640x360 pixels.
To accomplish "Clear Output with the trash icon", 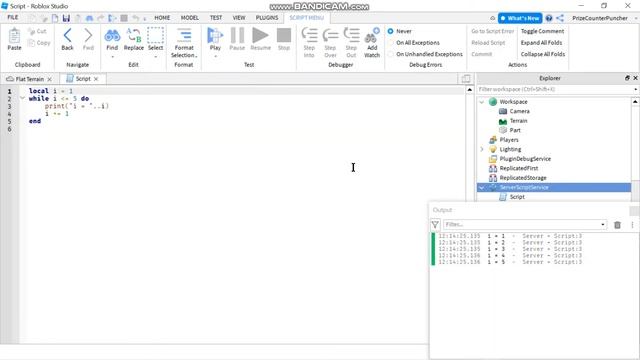I will 617,225.
